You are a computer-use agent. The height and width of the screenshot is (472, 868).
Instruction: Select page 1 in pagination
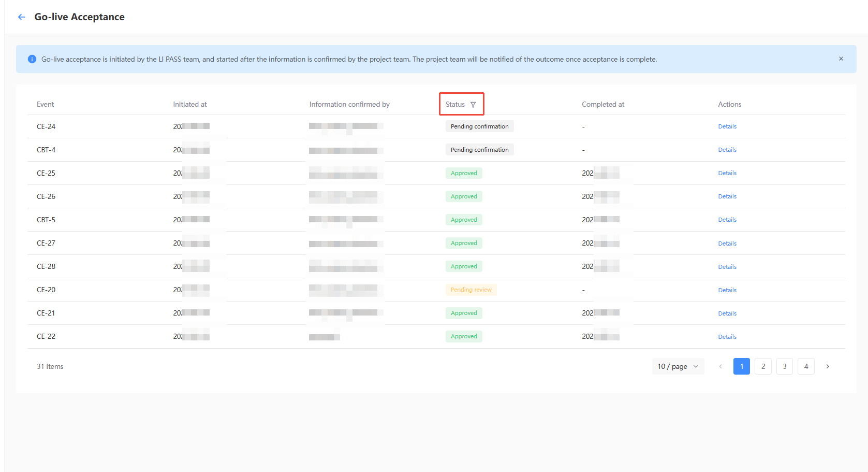pos(741,366)
